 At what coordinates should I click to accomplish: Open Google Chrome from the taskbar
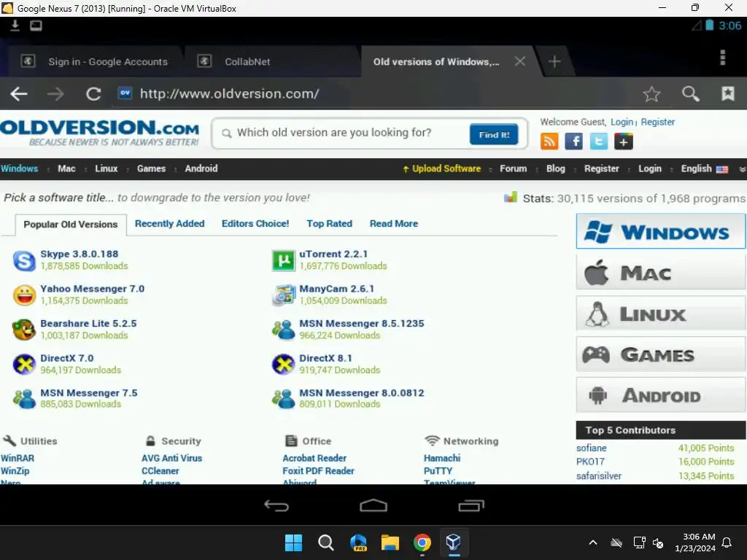point(422,542)
